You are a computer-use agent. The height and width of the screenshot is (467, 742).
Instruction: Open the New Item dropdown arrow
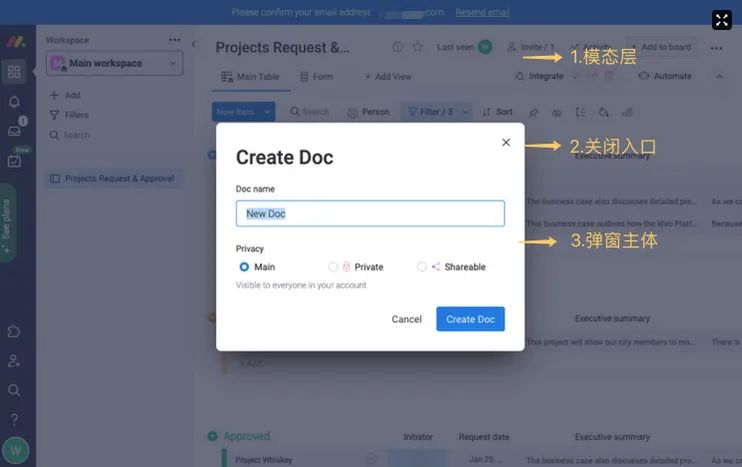point(267,112)
